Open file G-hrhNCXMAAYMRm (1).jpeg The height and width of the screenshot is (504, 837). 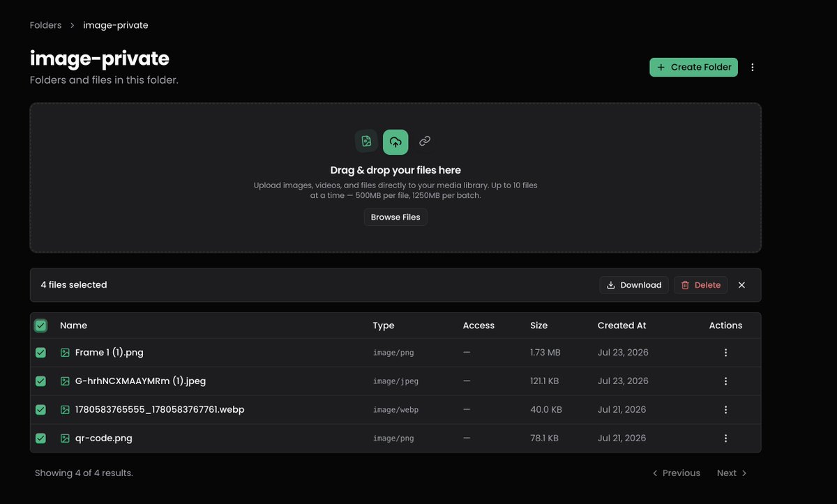pyautogui.click(x=140, y=381)
